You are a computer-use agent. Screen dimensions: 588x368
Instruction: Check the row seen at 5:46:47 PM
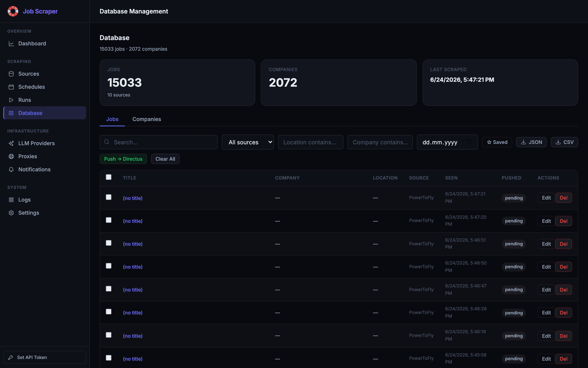point(109,289)
